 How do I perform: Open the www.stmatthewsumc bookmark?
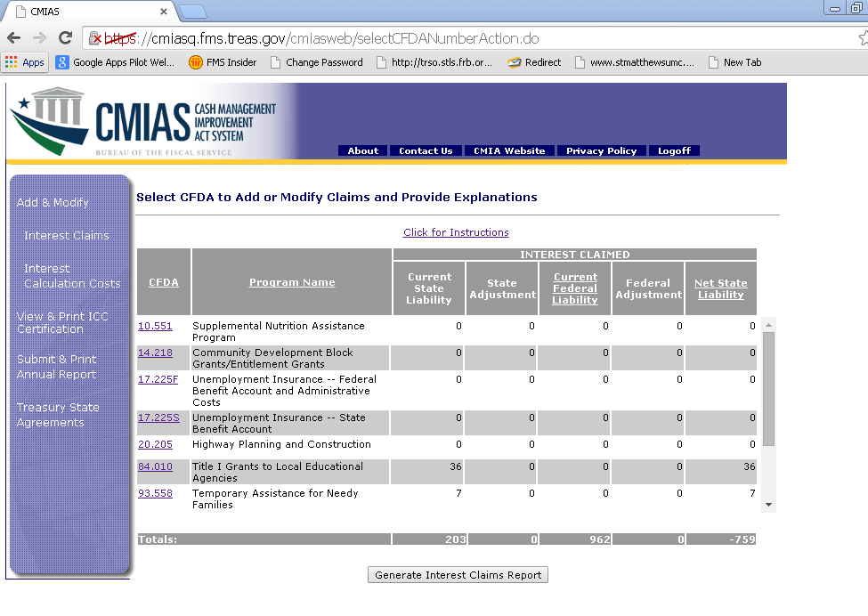pyautogui.click(x=635, y=62)
